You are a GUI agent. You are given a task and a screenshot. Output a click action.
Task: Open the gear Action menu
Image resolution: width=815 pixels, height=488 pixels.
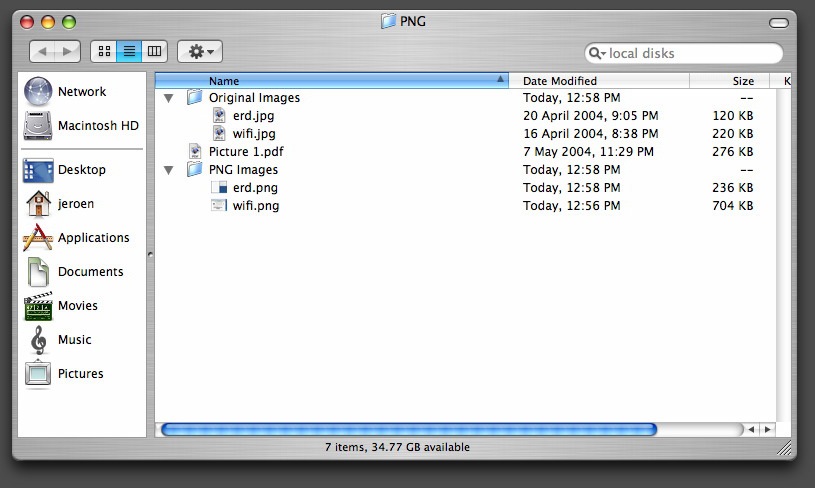[200, 51]
